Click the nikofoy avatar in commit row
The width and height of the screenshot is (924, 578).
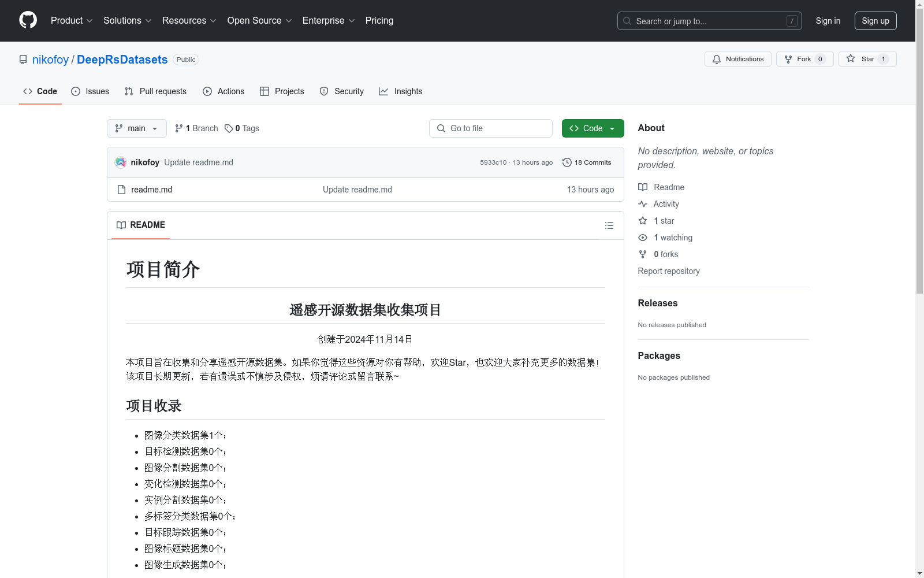coord(120,162)
